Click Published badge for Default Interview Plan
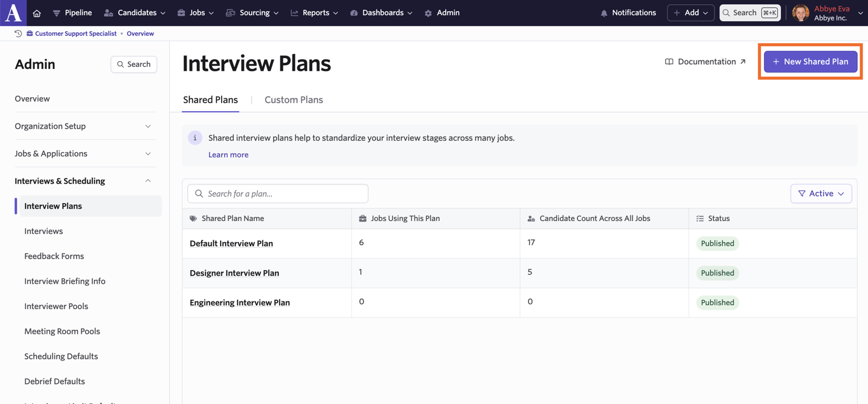This screenshot has height=404, width=868. (x=718, y=243)
